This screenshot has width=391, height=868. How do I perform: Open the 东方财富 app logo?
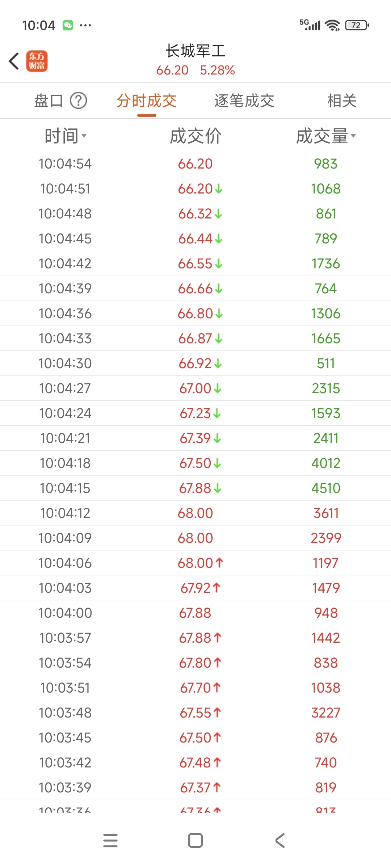[x=37, y=61]
